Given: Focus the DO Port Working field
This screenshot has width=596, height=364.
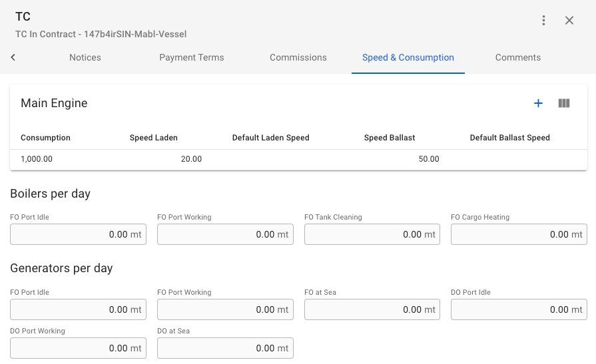Looking at the screenshot, I should 78,348.
